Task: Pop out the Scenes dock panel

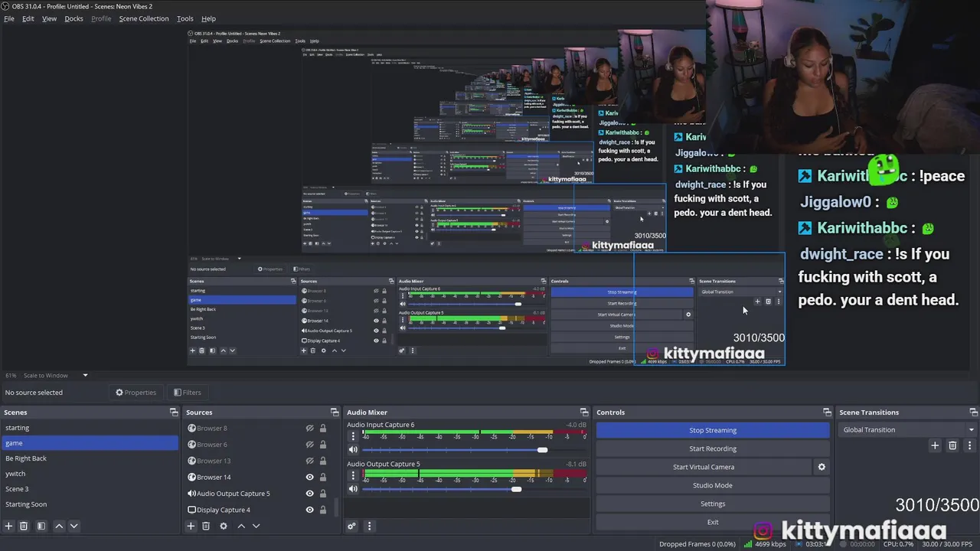Action: pos(174,412)
